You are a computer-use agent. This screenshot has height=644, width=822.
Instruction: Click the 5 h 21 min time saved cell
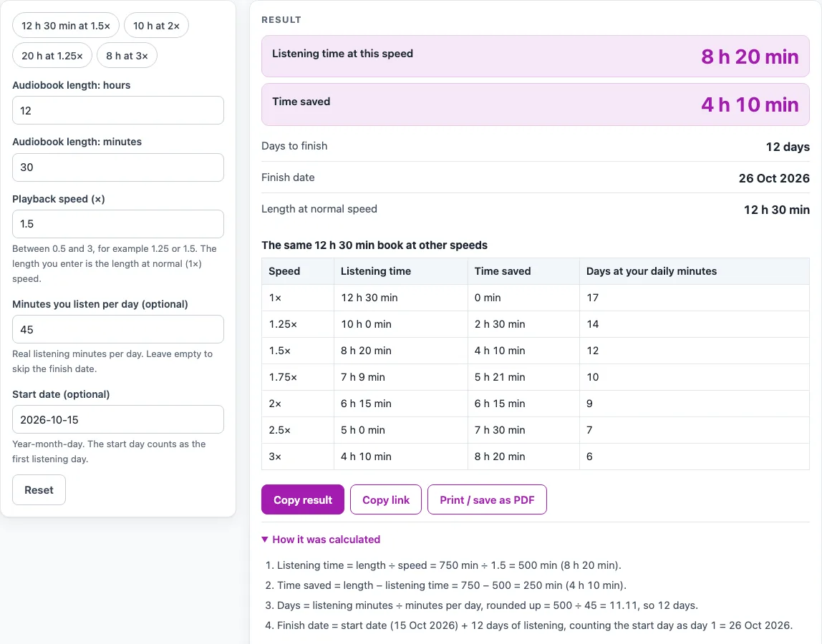pos(523,377)
